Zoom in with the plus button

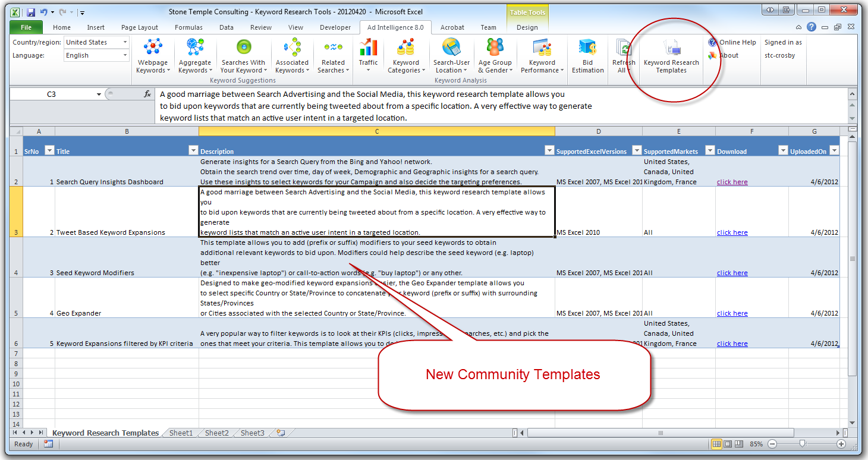pyautogui.click(x=841, y=443)
